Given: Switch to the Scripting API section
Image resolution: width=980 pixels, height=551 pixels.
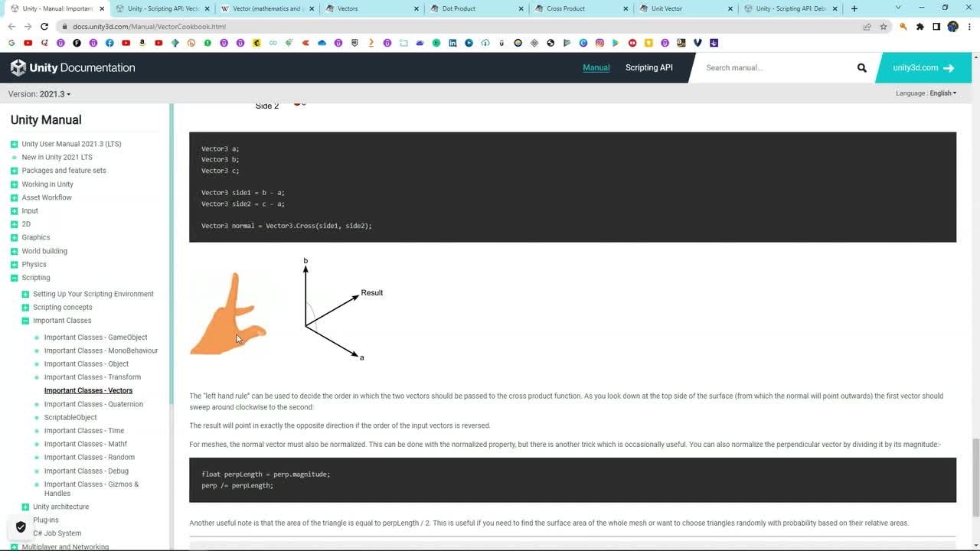Looking at the screenshot, I should (649, 67).
